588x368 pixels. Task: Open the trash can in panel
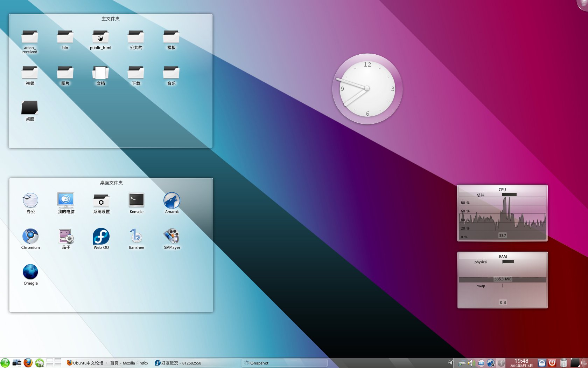tap(563, 363)
